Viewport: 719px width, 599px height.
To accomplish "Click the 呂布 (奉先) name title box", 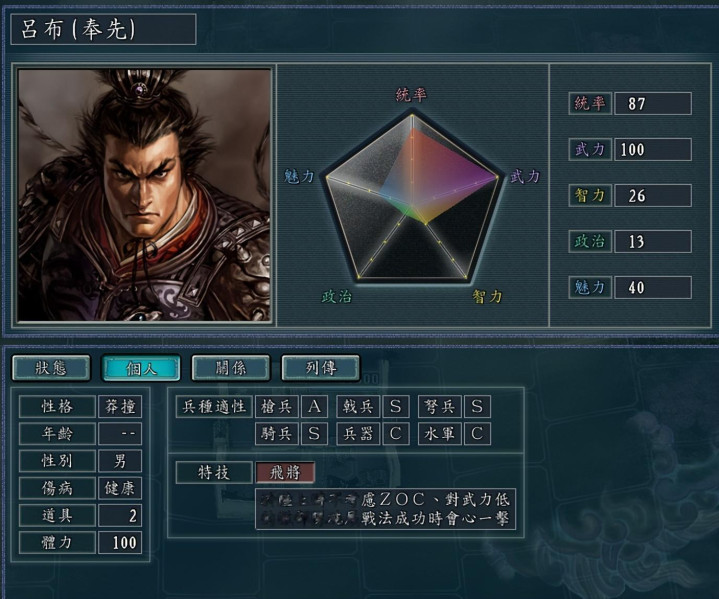I will coord(103,29).
